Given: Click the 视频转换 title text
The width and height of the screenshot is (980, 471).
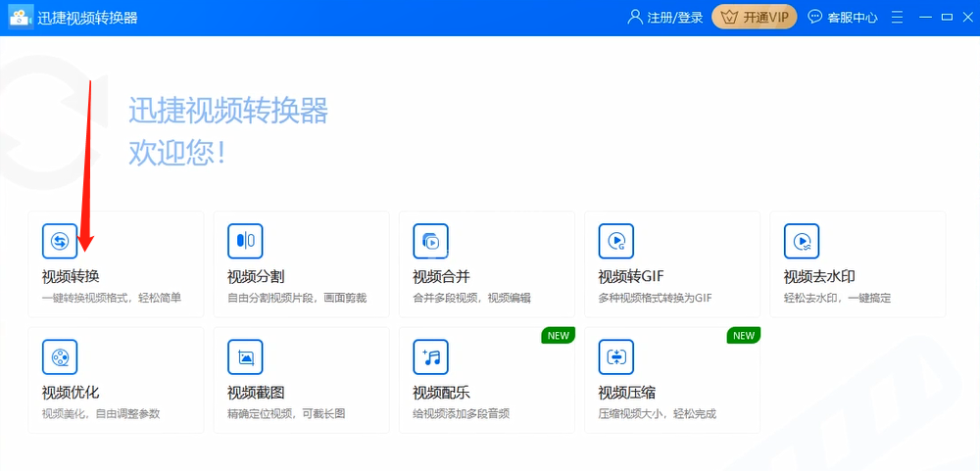Looking at the screenshot, I should [71, 277].
